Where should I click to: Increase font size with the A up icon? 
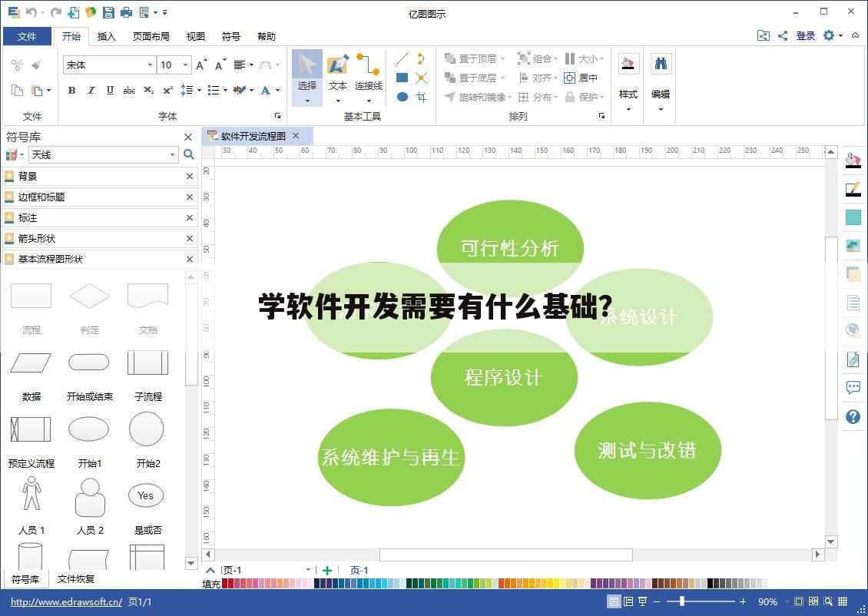click(x=201, y=65)
